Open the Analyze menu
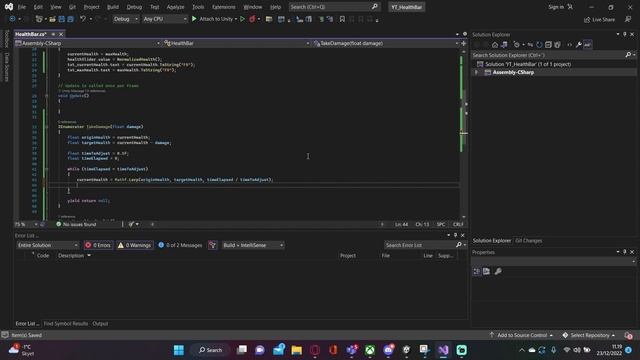The image size is (640, 360). [x=175, y=7]
